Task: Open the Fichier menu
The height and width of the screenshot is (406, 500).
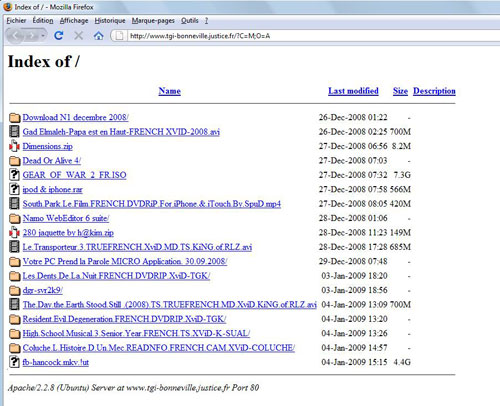Action: point(16,21)
